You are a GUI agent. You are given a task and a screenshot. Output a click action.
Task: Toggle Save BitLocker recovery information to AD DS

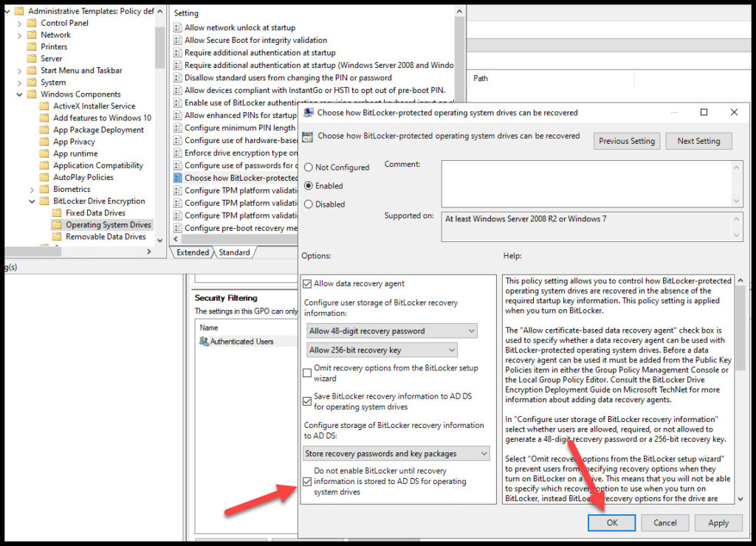pos(307,401)
